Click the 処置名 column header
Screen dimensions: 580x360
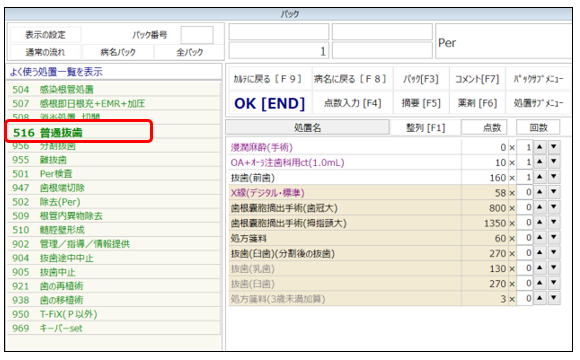307,128
